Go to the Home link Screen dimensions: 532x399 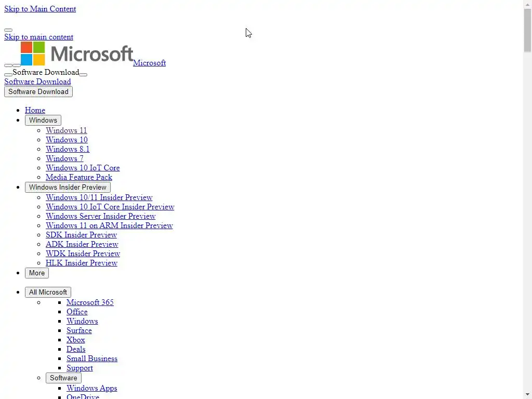pos(35,110)
